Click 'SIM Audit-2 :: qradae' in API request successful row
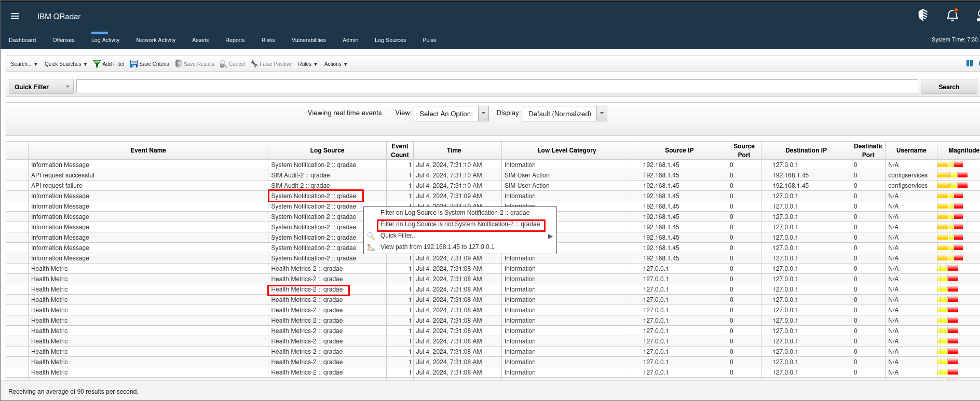Image resolution: width=980 pixels, height=401 pixels. click(x=301, y=175)
